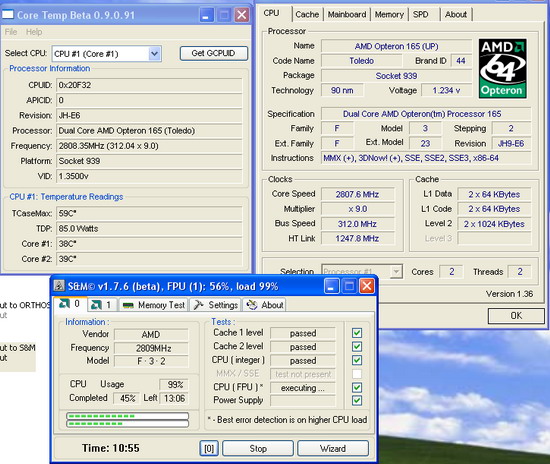Click the CPU Usage 99% value

tap(174, 385)
